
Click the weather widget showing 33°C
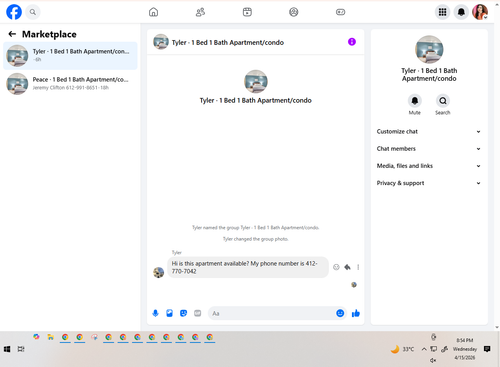tap(402, 349)
